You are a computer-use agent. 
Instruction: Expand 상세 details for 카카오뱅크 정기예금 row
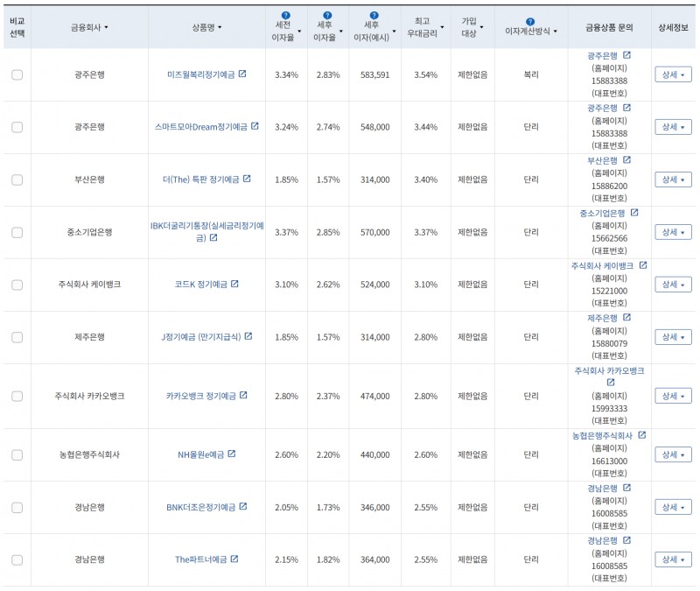[x=673, y=397]
